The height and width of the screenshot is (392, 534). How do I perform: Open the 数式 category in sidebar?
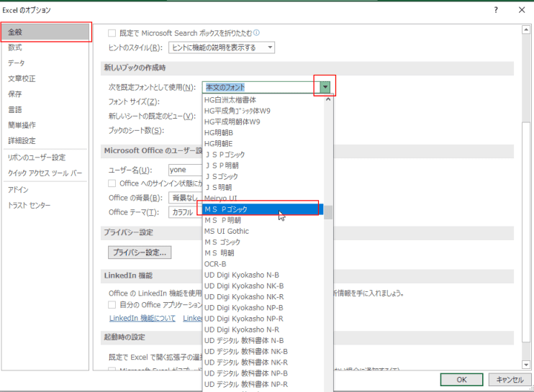16,47
